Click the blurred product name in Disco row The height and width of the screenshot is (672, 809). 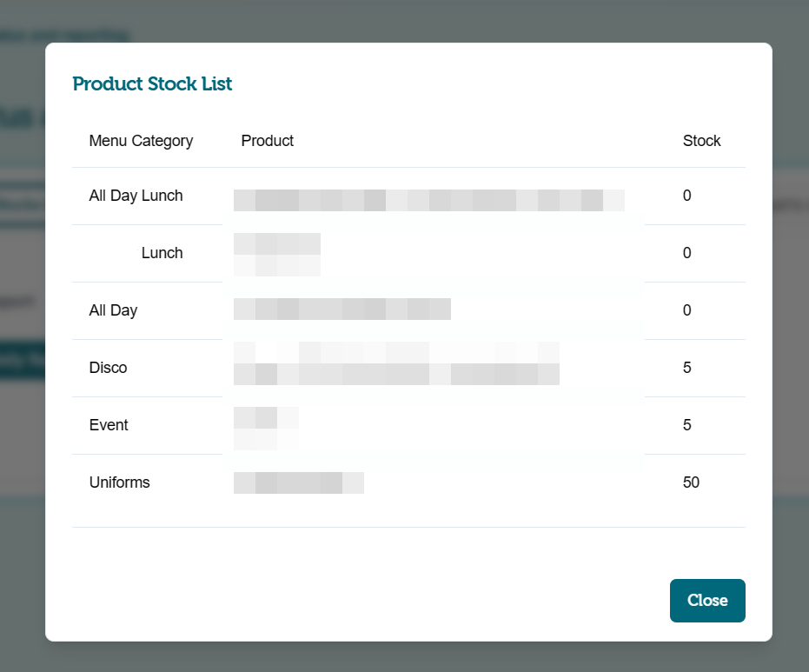396,363
